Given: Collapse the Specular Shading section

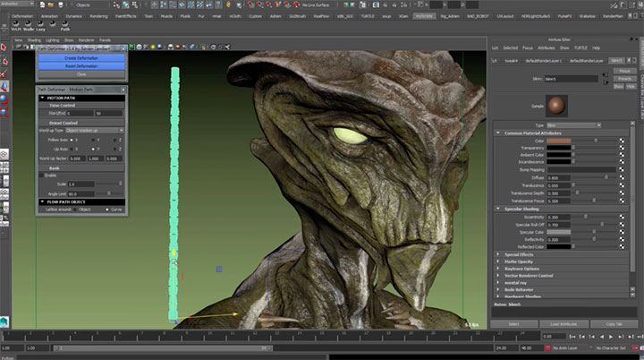Looking at the screenshot, I should pyautogui.click(x=498, y=209).
